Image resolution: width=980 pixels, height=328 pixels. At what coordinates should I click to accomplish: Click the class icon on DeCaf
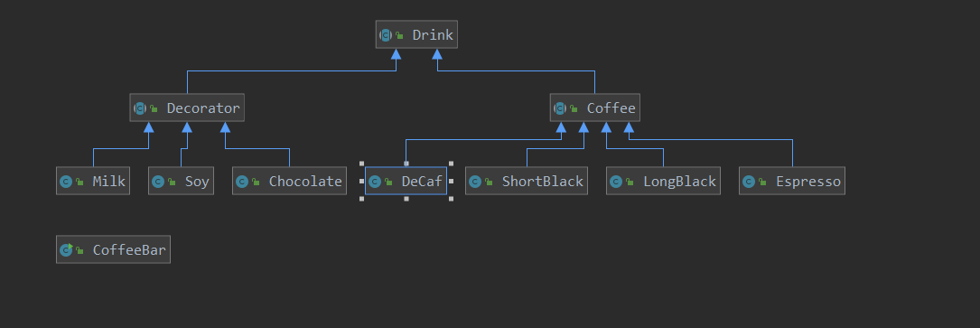click(x=375, y=182)
